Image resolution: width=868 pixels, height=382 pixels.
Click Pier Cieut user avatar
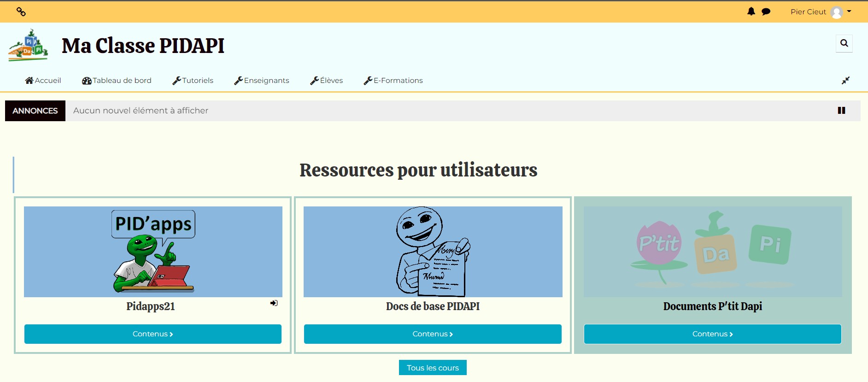point(837,12)
